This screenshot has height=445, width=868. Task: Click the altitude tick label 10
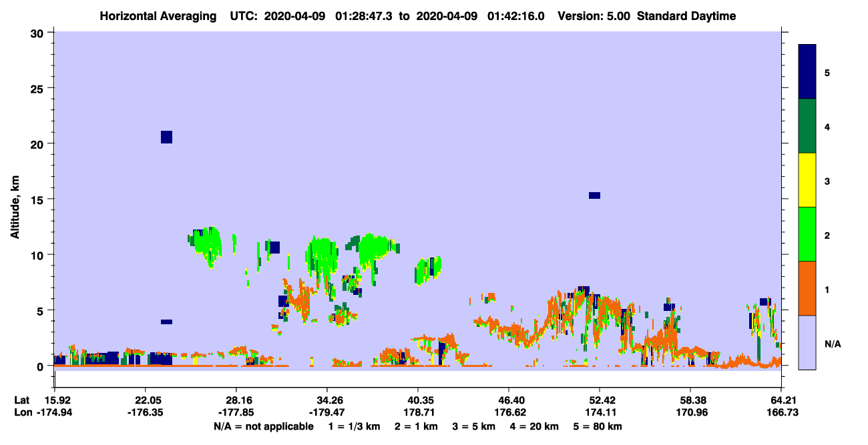[39, 255]
